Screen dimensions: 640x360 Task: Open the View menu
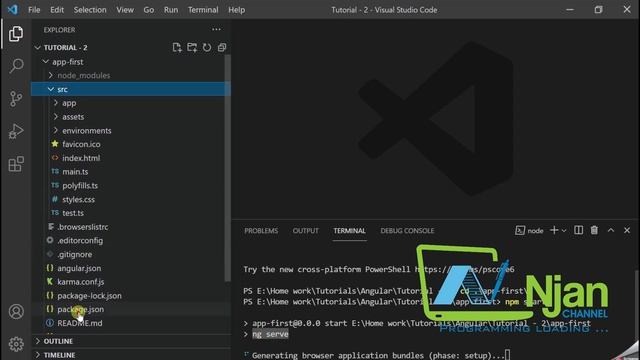pos(125,10)
